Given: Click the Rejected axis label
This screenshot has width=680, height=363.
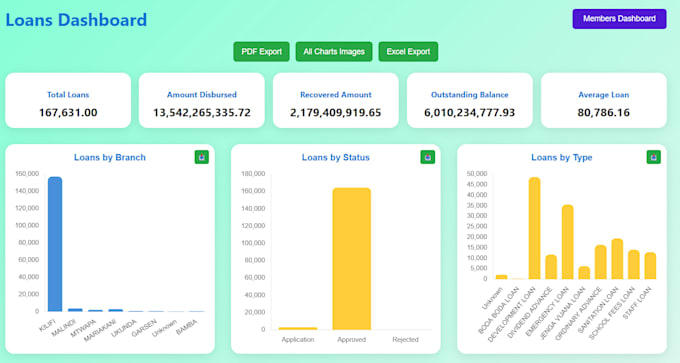Looking at the screenshot, I should (405, 340).
